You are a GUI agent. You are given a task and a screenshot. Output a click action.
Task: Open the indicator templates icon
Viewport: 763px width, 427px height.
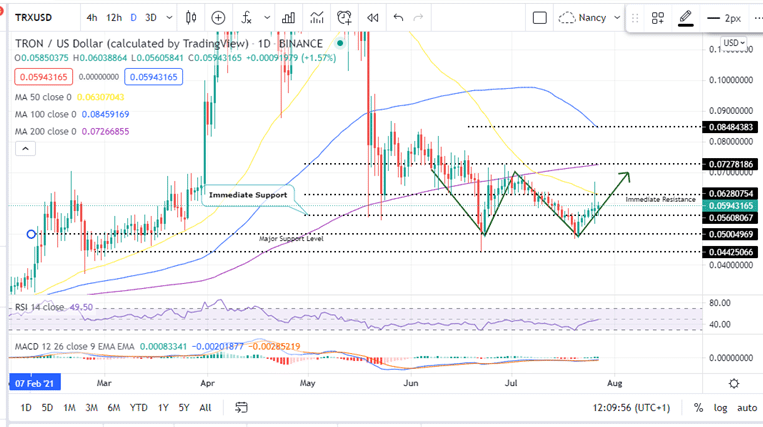[317, 18]
